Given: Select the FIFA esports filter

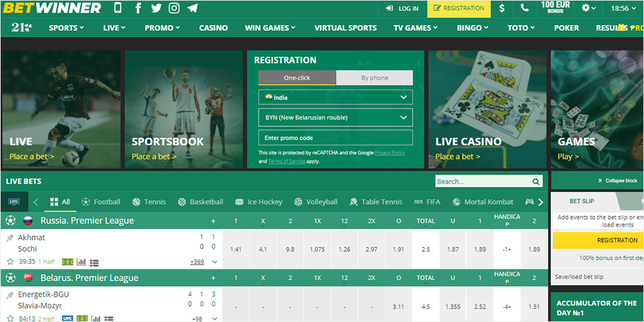Looking at the screenshot, I should (x=427, y=202).
